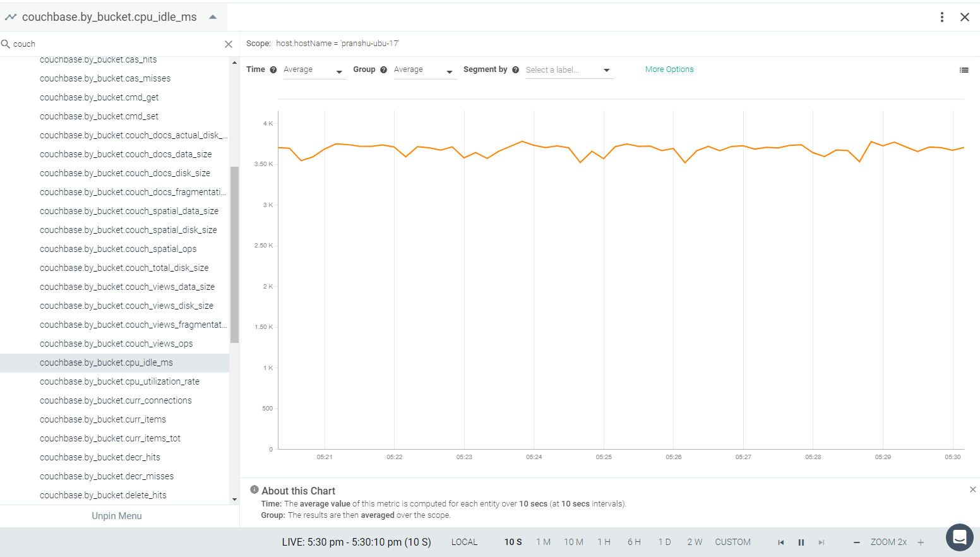The width and height of the screenshot is (980, 557).
Task: Open the CUSTOM time range option
Action: click(732, 542)
